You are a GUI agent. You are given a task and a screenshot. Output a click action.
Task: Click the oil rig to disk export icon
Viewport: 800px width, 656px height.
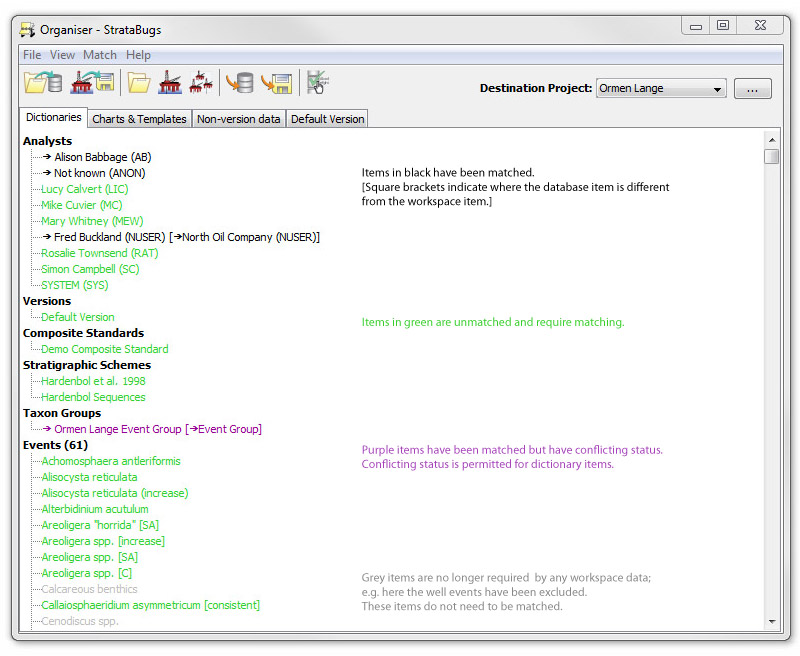click(93, 83)
